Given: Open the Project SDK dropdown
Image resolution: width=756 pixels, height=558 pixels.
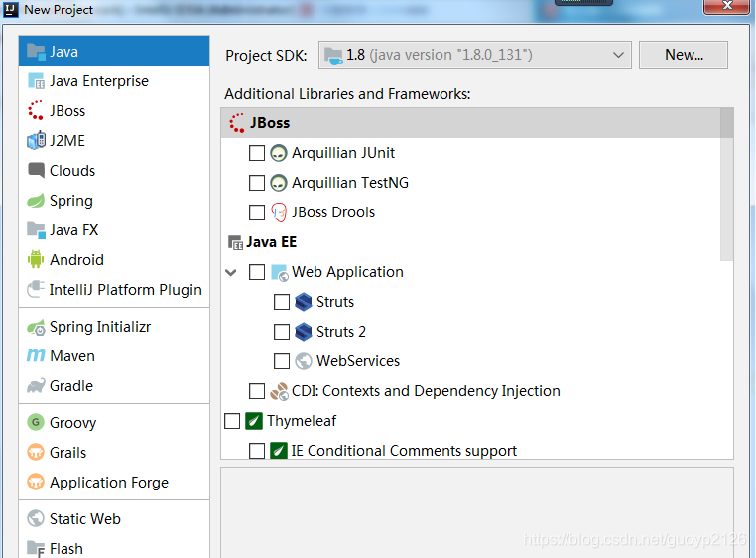Looking at the screenshot, I should (x=475, y=55).
